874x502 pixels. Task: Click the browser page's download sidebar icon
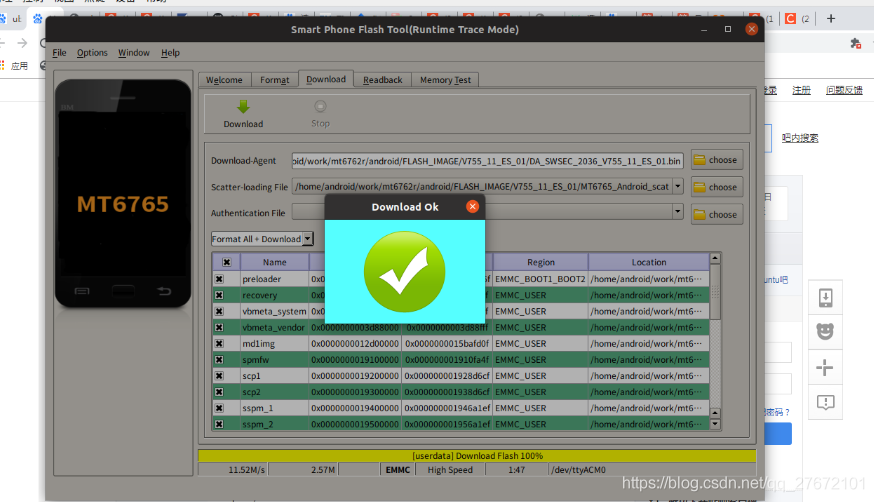pos(826,298)
